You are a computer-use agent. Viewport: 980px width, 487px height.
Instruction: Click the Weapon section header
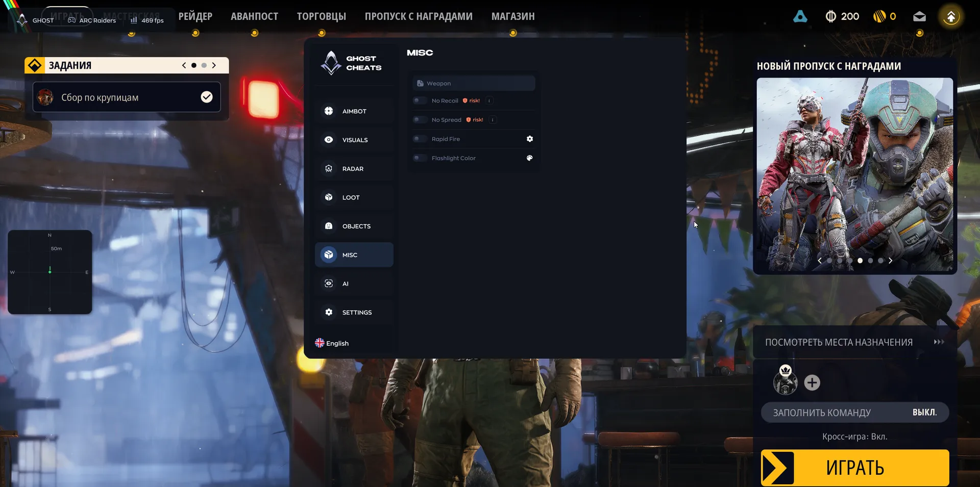pyautogui.click(x=474, y=83)
